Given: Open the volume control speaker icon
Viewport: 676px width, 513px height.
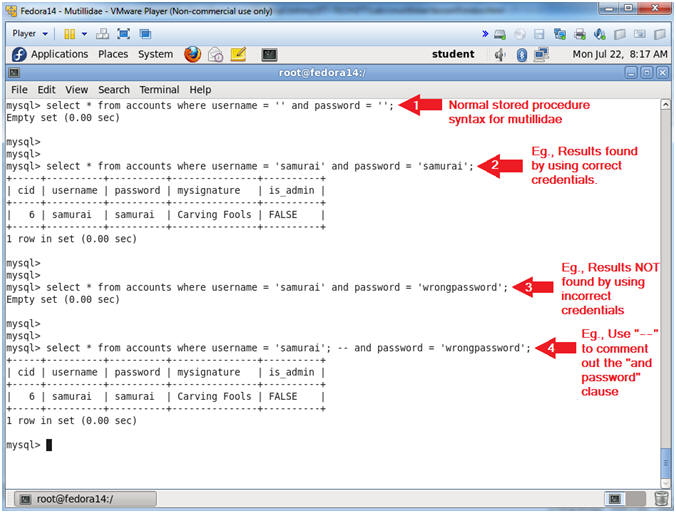Looking at the screenshot, I should click(500, 55).
